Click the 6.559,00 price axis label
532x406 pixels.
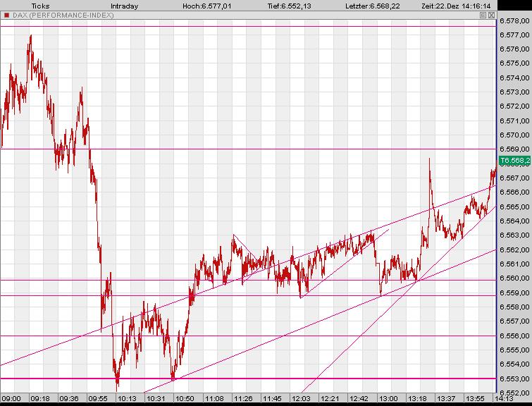tap(515, 293)
